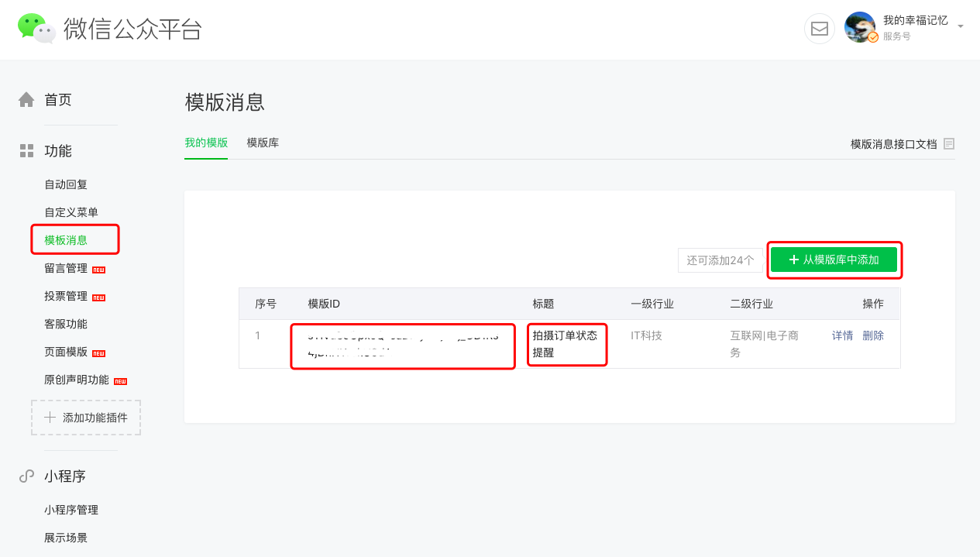Open 详情 for the 拍摄订单状态提醒 template
980x557 pixels.
pyautogui.click(x=842, y=335)
